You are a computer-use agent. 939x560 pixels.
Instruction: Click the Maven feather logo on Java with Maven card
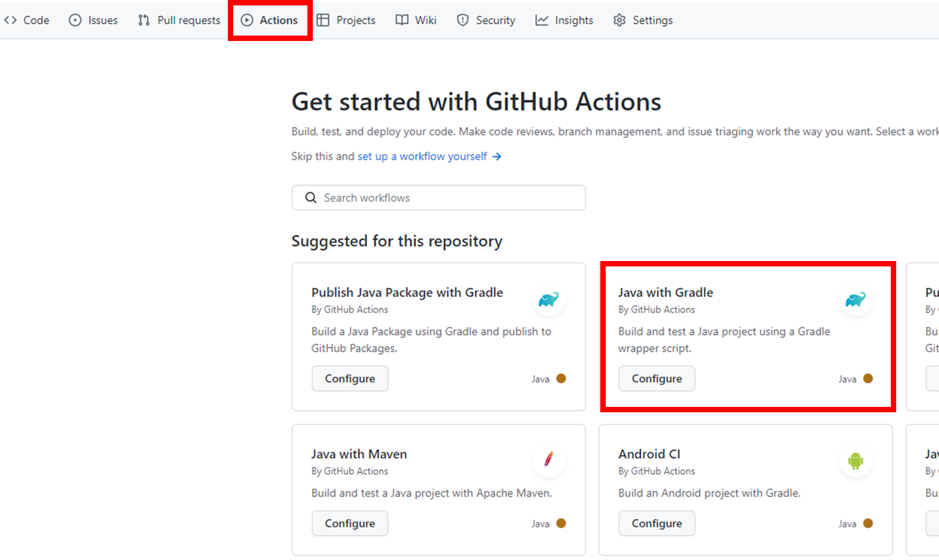point(548,461)
